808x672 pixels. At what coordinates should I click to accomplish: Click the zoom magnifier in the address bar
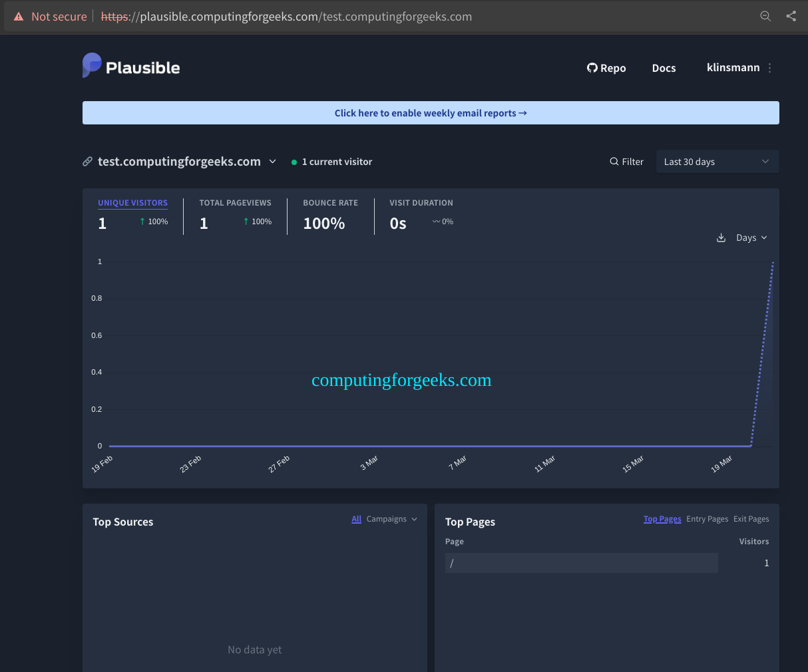point(765,16)
